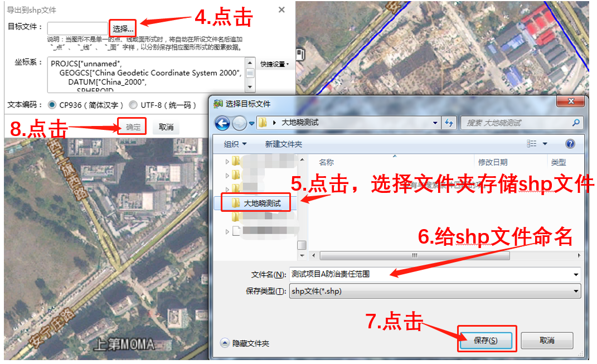Select UTF-8 (统一码) encoding
Screen dimensions: 597x364
(133, 105)
